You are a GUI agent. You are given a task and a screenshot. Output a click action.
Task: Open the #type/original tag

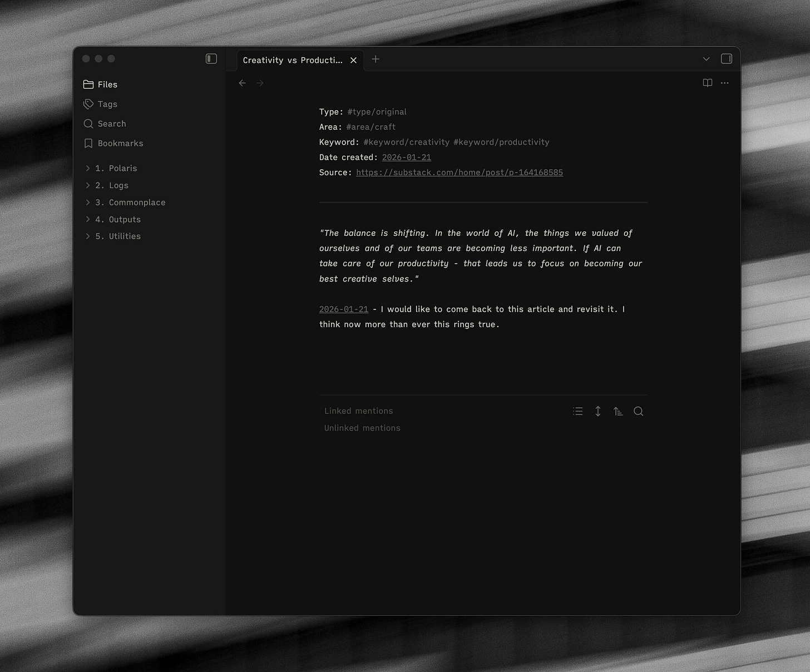click(377, 112)
